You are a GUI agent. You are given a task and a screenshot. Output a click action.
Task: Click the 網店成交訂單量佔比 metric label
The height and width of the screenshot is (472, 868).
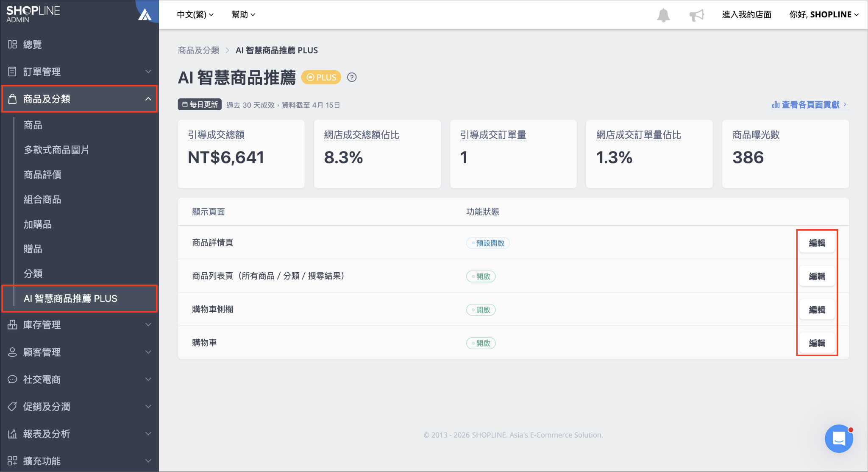pyautogui.click(x=639, y=135)
